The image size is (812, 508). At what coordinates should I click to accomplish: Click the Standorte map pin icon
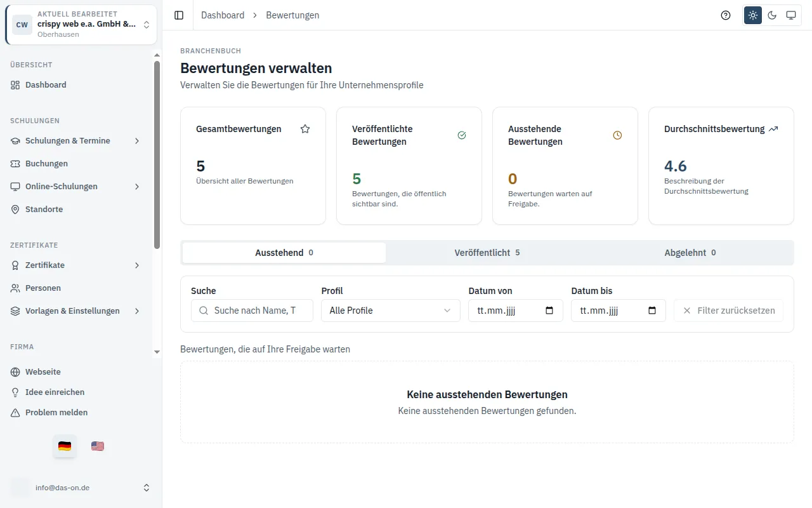click(15, 210)
